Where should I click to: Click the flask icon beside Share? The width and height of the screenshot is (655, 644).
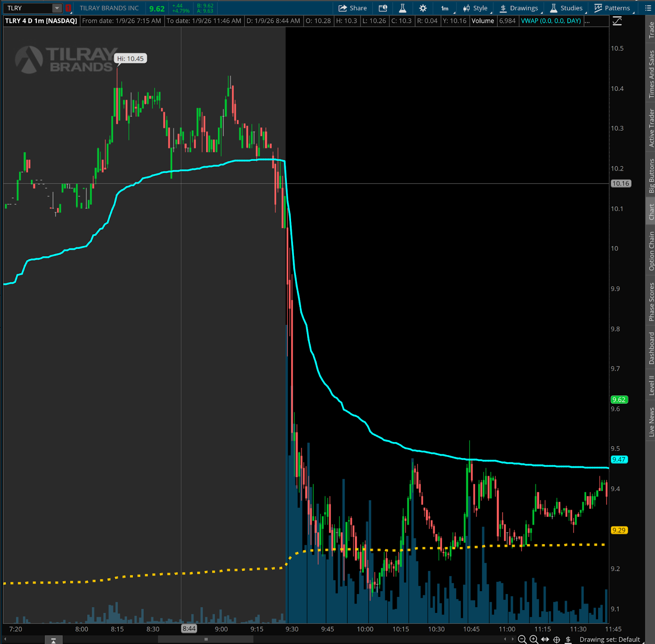[402, 8]
